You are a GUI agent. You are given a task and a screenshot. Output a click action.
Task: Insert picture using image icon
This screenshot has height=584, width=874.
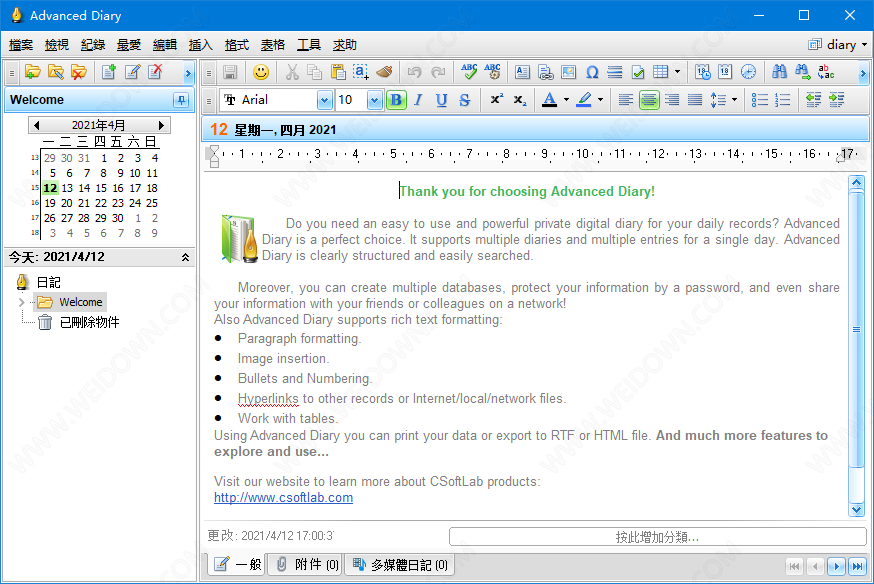pos(569,72)
